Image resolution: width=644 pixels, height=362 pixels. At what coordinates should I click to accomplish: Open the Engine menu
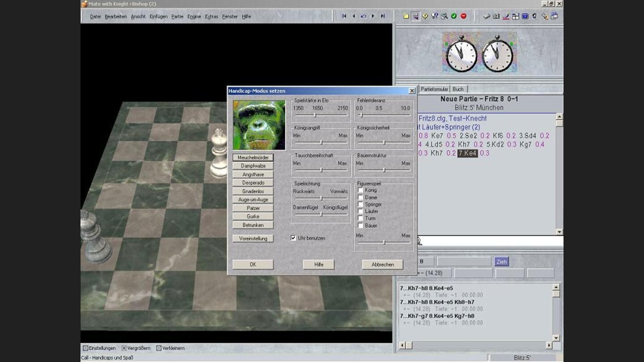(194, 17)
